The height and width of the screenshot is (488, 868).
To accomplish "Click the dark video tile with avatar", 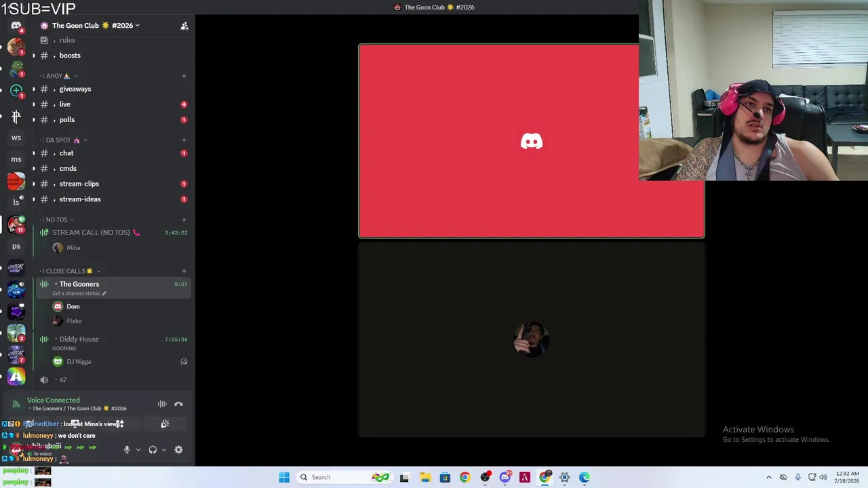I will pos(532,340).
